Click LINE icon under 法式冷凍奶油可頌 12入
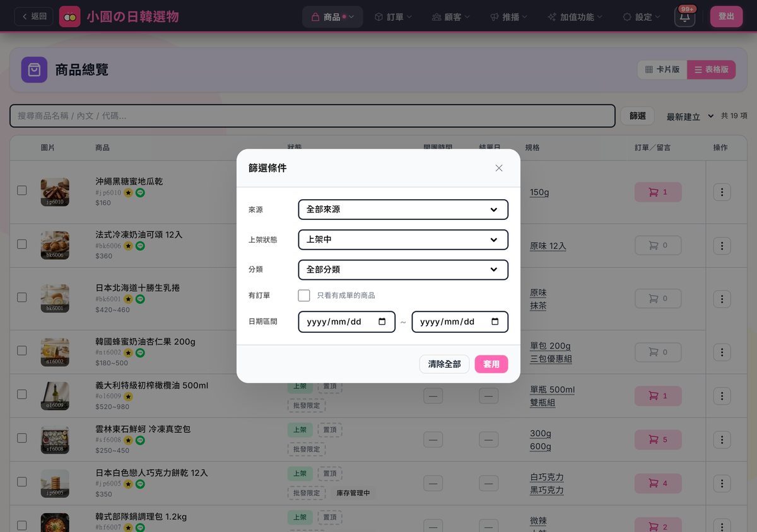 pos(140,246)
